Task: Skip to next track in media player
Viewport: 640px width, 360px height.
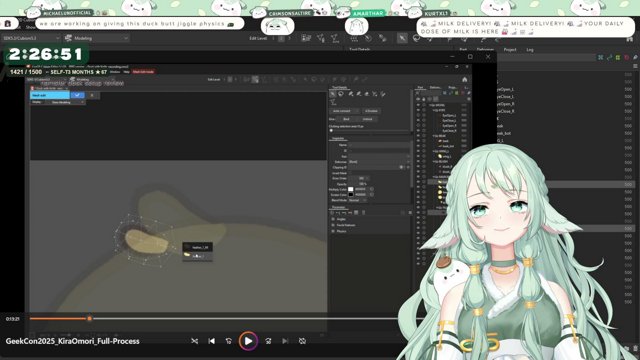Action: point(285,341)
